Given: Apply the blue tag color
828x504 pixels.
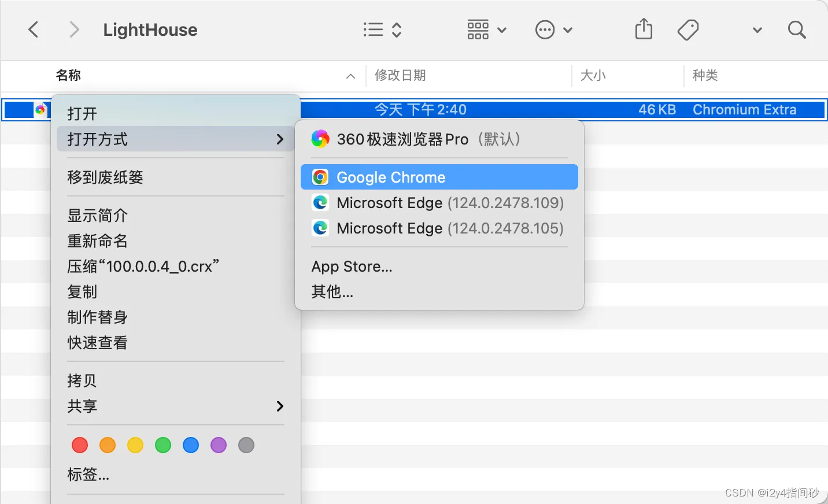Looking at the screenshot, I should 191,445.
